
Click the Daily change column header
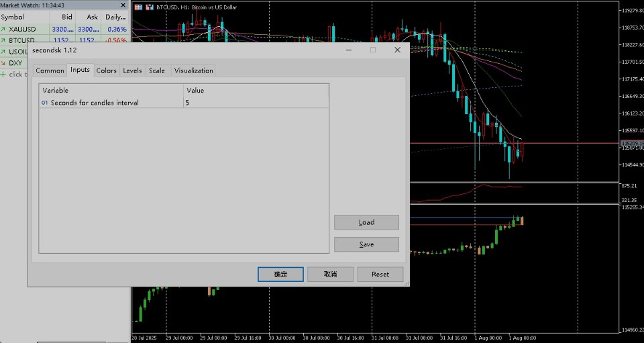pyautogui.click(x=115, y=17)
